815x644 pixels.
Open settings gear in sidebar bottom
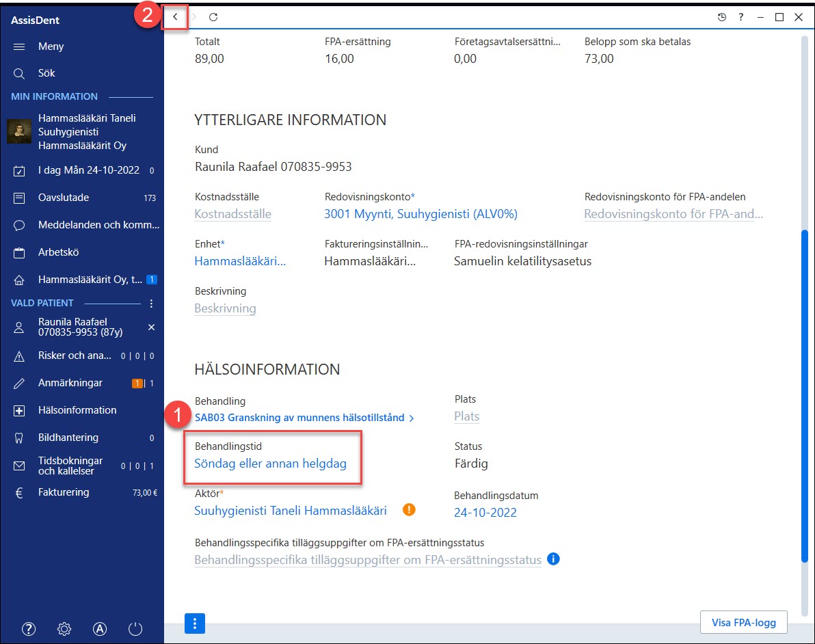[x=64, y=629]
